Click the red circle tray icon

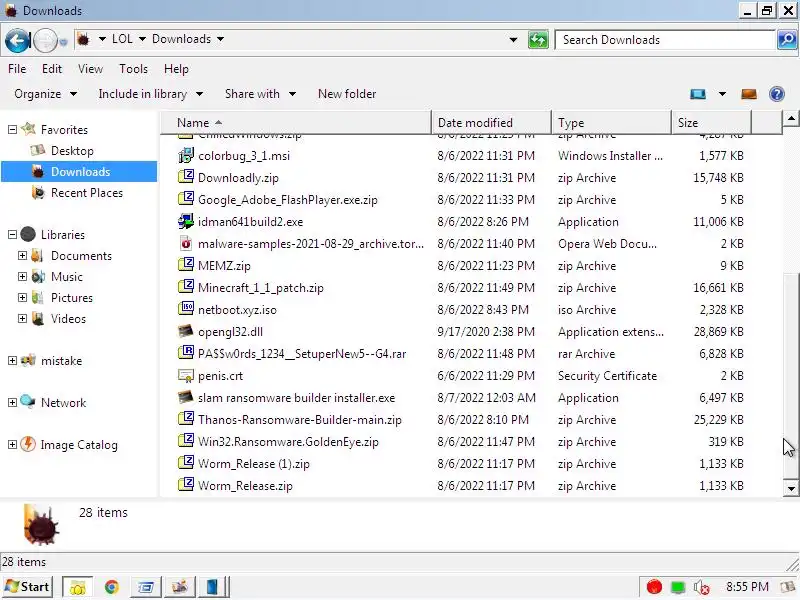(x=654, y=587)
